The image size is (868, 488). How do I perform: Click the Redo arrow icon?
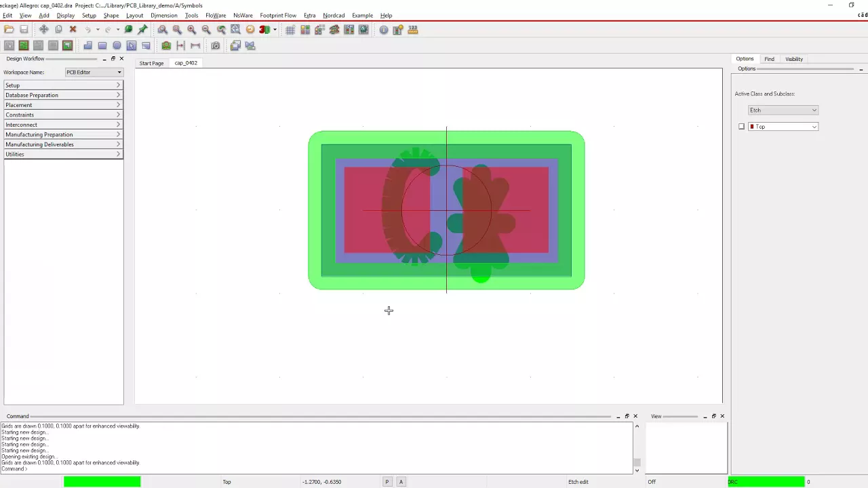108,29
